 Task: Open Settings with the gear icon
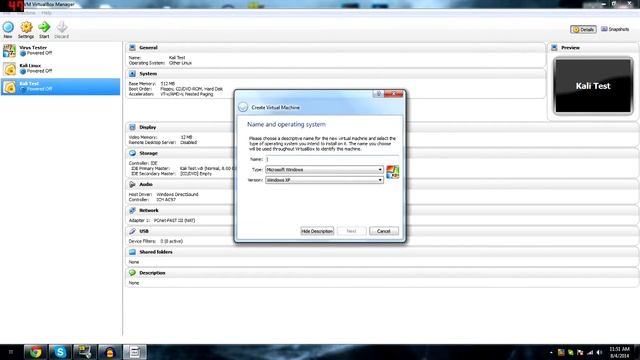point(26,27)
